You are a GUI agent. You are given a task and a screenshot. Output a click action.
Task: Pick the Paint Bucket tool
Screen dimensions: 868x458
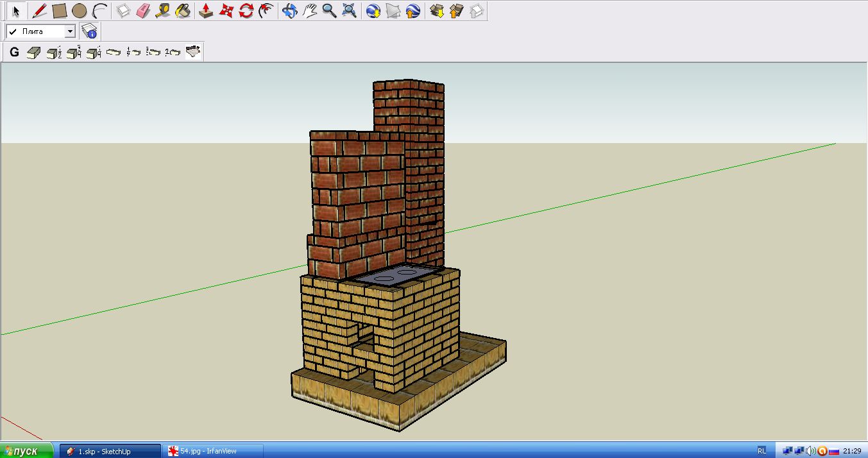(x=183, y=11)
